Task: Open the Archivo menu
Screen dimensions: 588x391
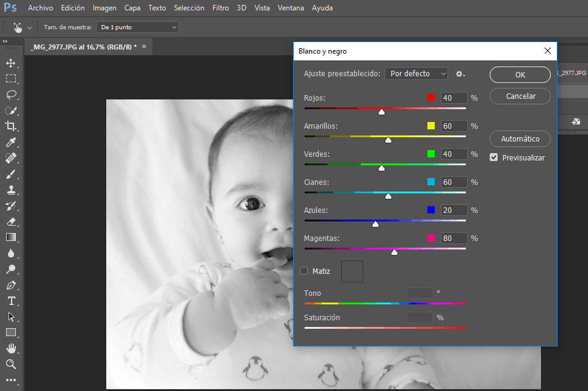Action: tap(40, 8)
